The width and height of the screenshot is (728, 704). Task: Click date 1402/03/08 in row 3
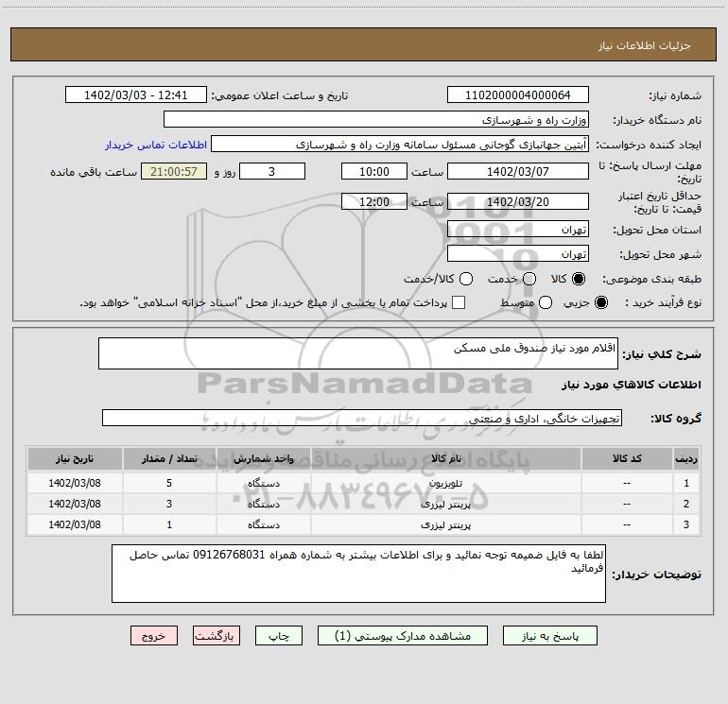[x=75, y=524]
